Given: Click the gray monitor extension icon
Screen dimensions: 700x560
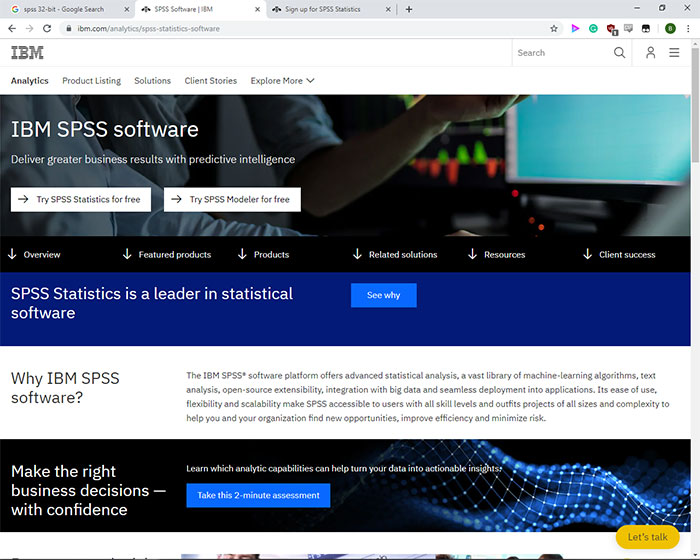Looking at the screenshot, I should 629,29.
